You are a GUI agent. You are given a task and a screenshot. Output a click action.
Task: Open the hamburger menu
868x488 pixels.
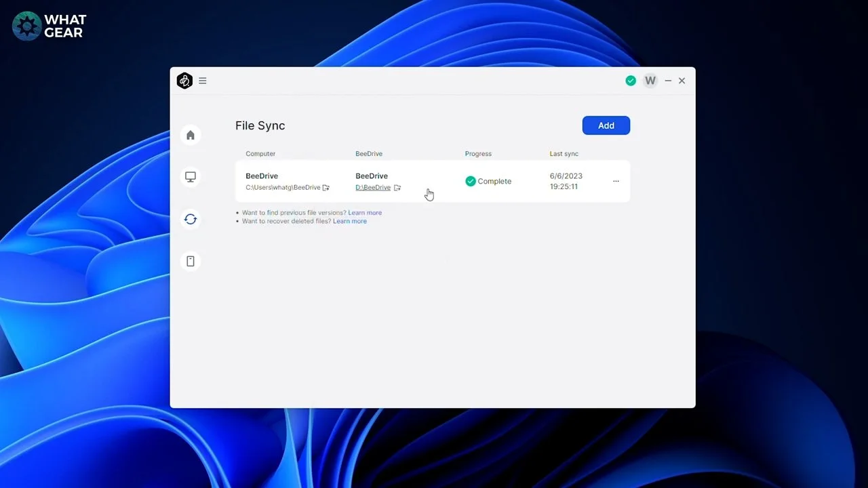pyautogui.click(x=203, y=81)
